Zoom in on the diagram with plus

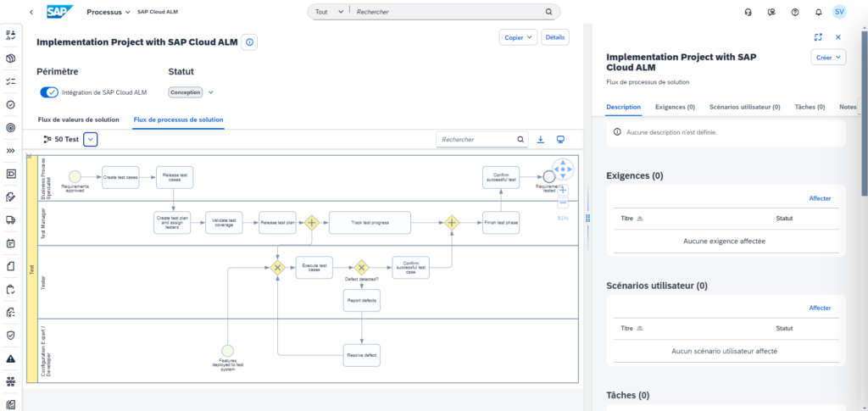pyautogui.click(x=563, y=190)
